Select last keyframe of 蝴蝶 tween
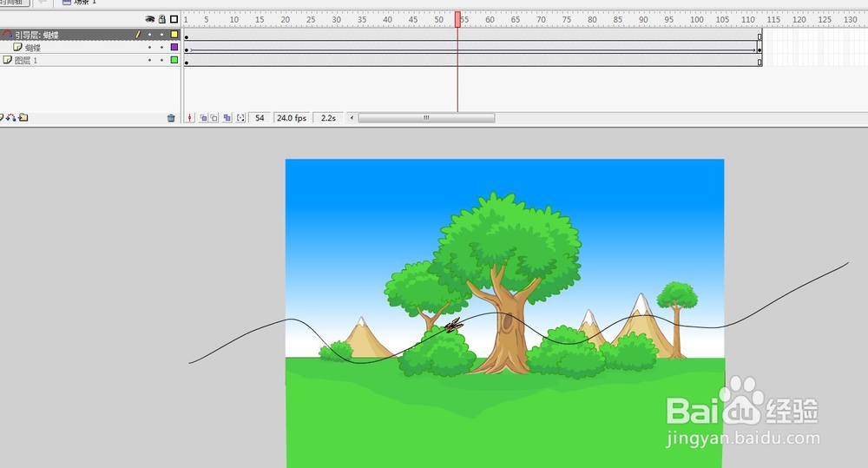The image size is (868, 468). [759, 49]
